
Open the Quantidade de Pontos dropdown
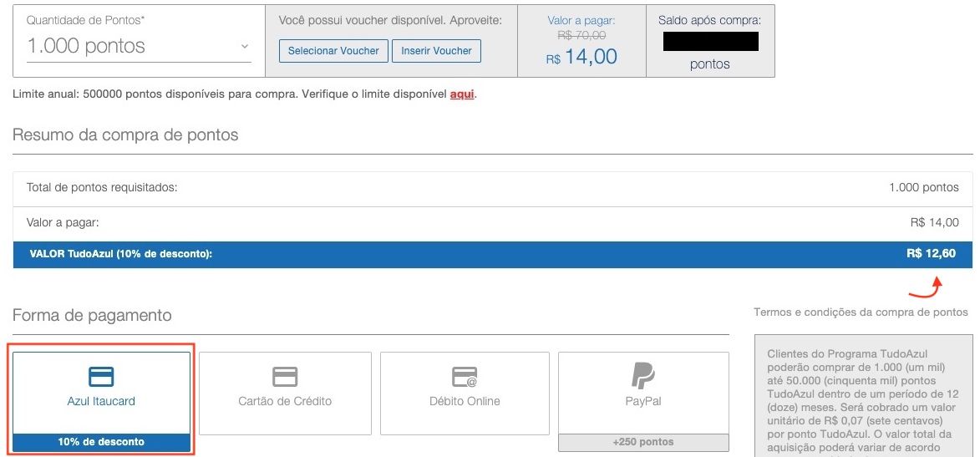coord(138,46)
